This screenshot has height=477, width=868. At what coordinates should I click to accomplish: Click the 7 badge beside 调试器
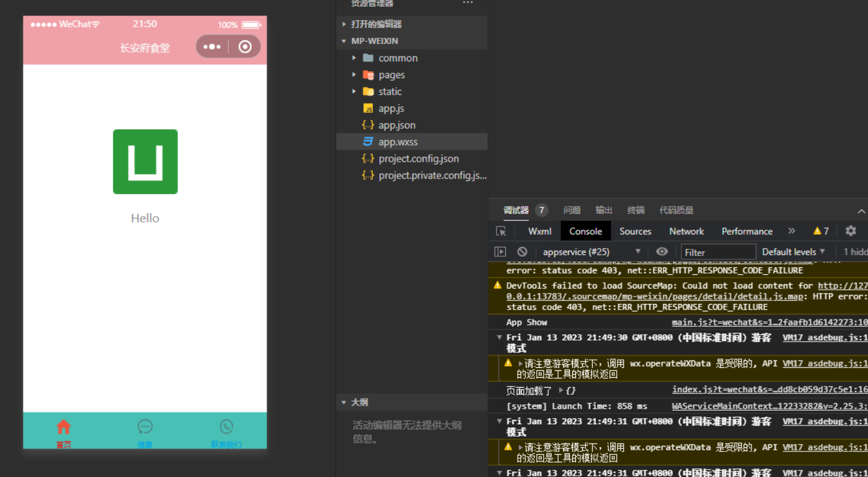tap(541, 210)
